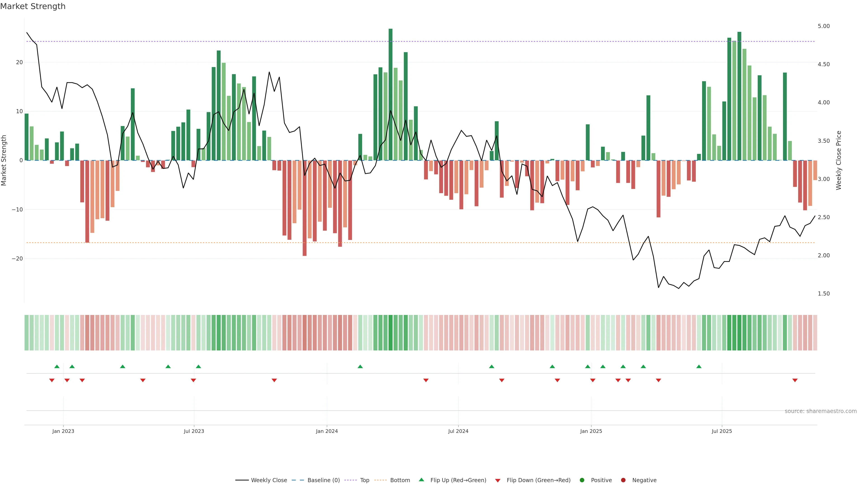Click the Jul 2025 axis label

coord(722,431)
